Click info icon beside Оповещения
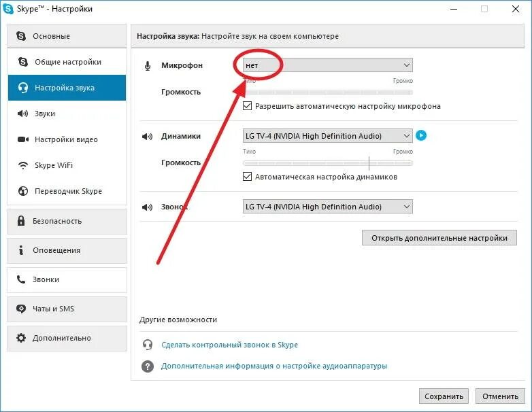Screen dimensions: 532x412 [x=21, y=250]
